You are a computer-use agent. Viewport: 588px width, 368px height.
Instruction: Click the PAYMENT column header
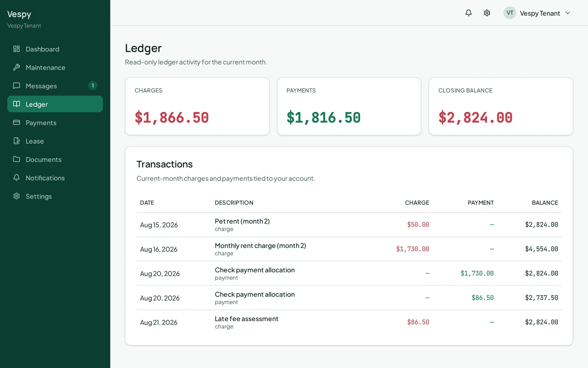point(481,203)
